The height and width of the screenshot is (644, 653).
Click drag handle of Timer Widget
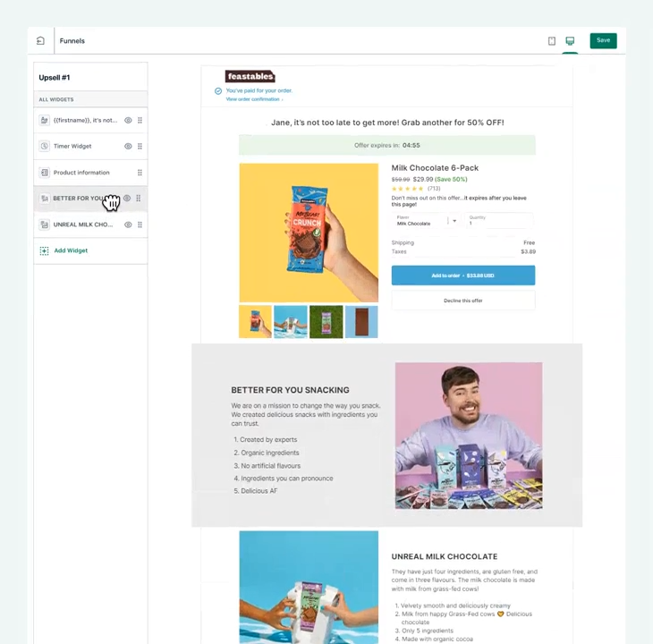point(140,146)
